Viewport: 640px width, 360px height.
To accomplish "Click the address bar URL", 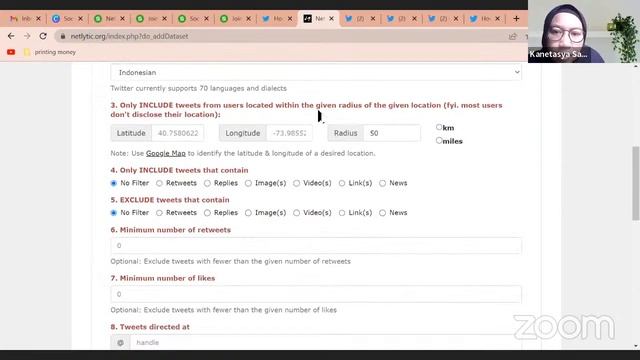I will [129, 36].
